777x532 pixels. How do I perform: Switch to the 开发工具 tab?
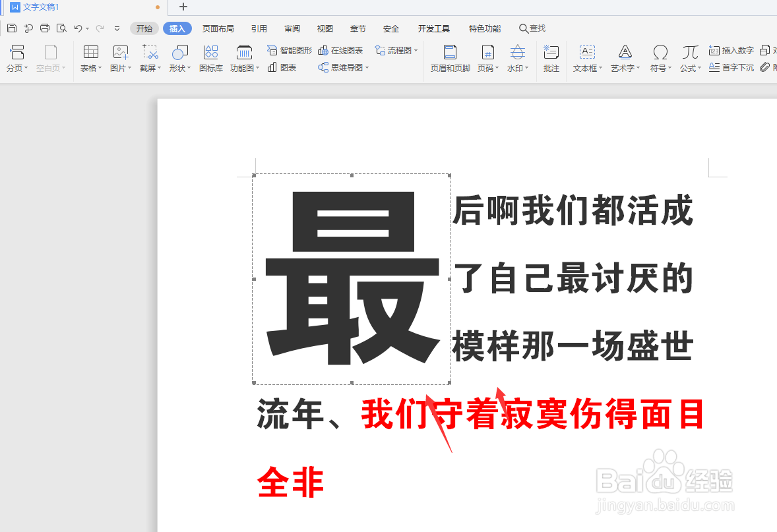(x=433, y=29)
